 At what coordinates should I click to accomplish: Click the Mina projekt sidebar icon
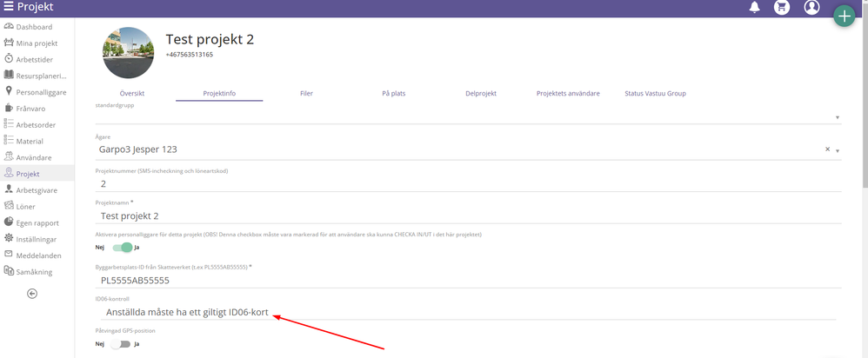tap(9, 43)
